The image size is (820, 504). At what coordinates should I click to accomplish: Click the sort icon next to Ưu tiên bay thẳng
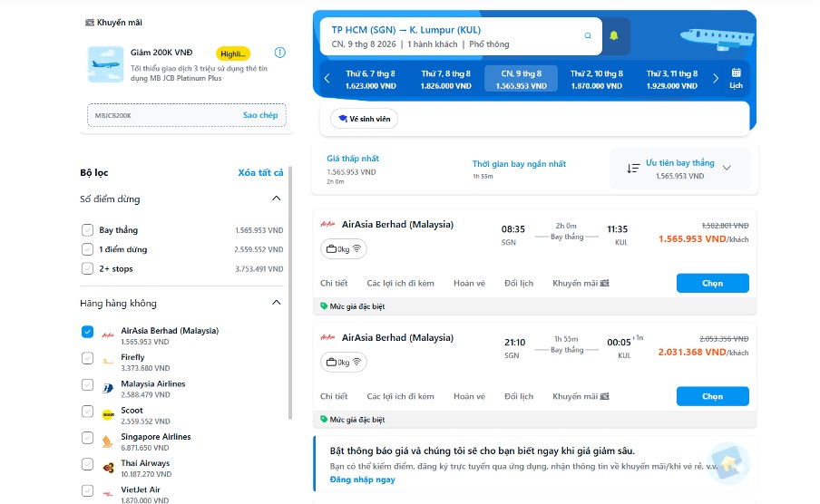(633, 169)
